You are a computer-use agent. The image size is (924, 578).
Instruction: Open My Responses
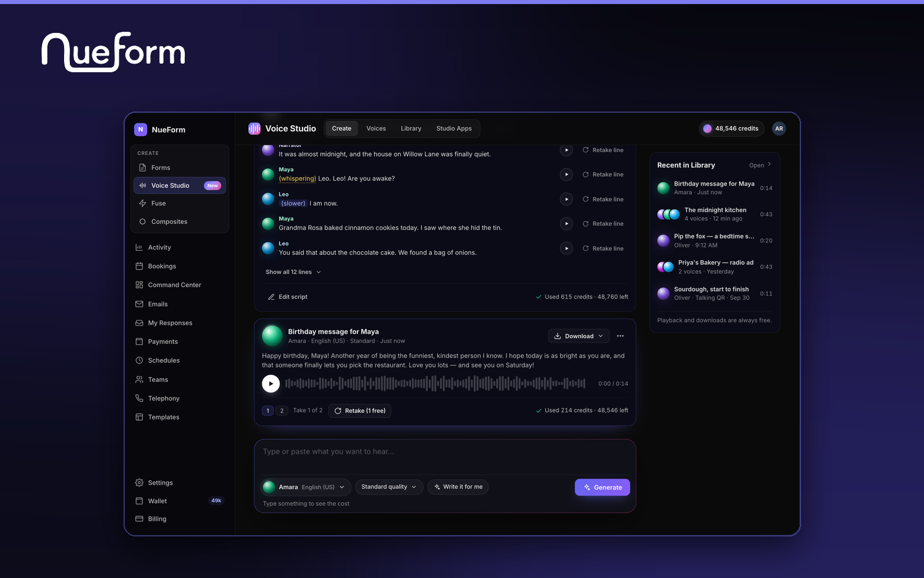tap(180, 323)
